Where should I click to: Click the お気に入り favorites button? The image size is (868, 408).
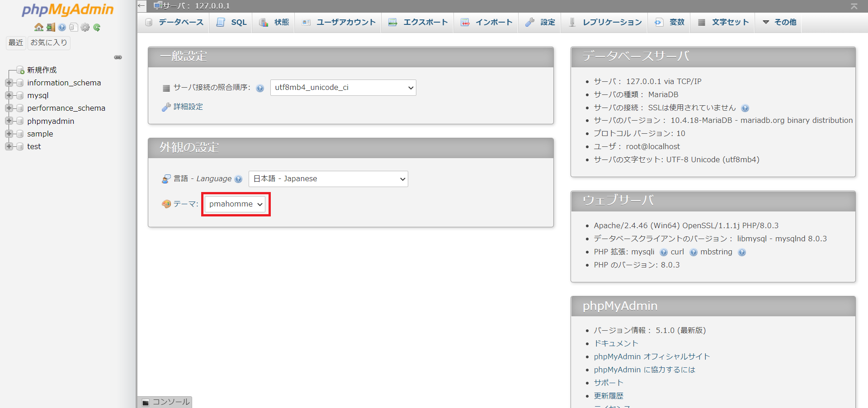[x=49, y=42]
